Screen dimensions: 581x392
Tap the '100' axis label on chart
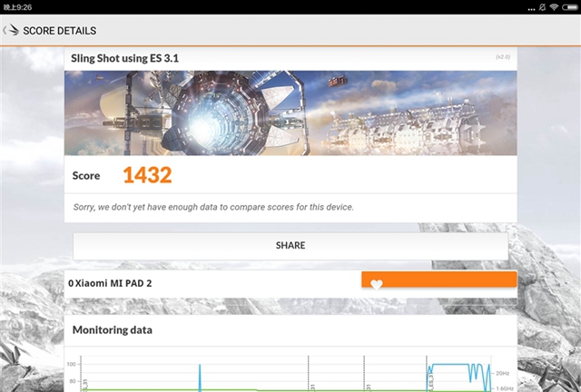pyautogui.click(x=71, y=364)
